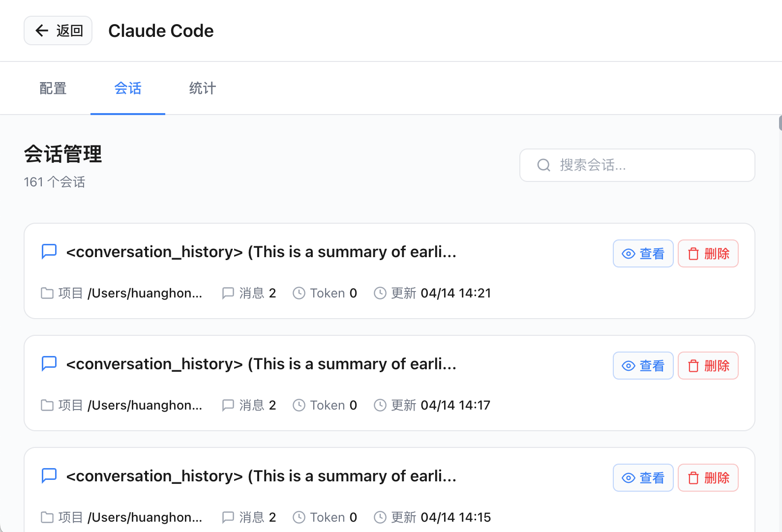The image size is (782, 532).
Task: Delete the session updated at 14:15
Action: click(708, 478)
